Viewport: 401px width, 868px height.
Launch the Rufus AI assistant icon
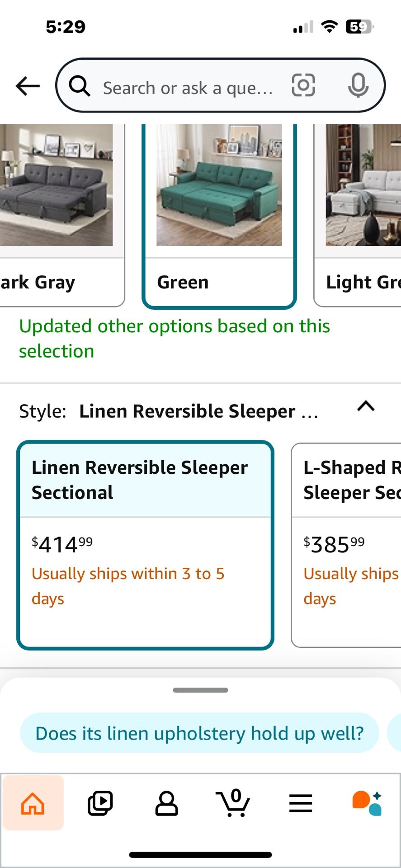click(367, 803)
